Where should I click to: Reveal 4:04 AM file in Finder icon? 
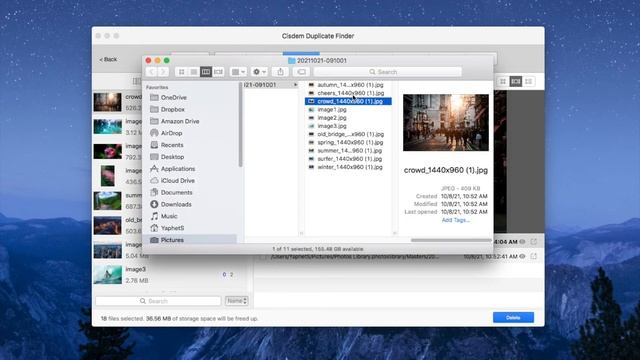click(x=534, y=242)
